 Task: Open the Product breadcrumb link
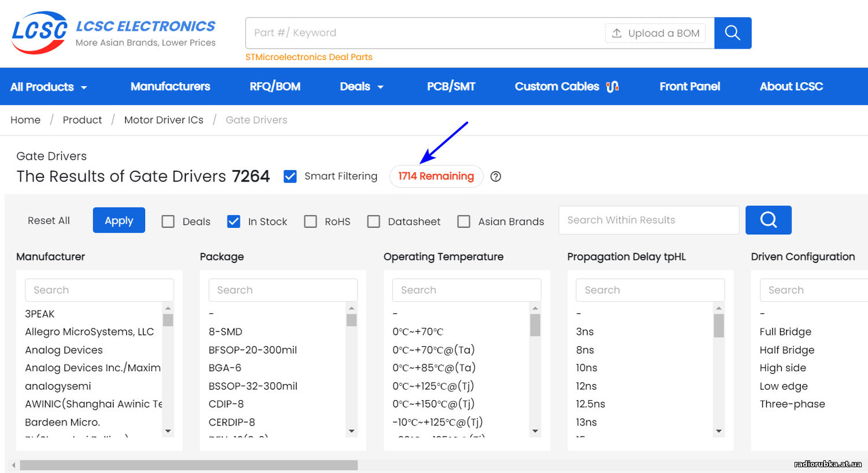coord(82,120)
